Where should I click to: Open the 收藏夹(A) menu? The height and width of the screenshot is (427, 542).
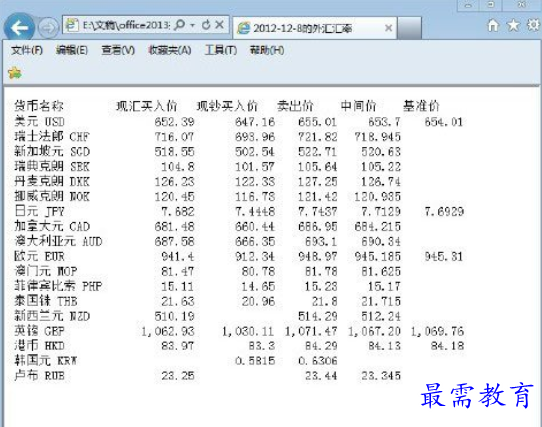[169, 50]
